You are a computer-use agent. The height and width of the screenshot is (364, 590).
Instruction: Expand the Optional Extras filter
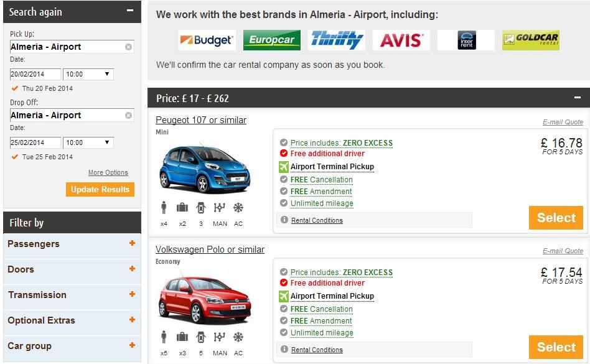132,320
